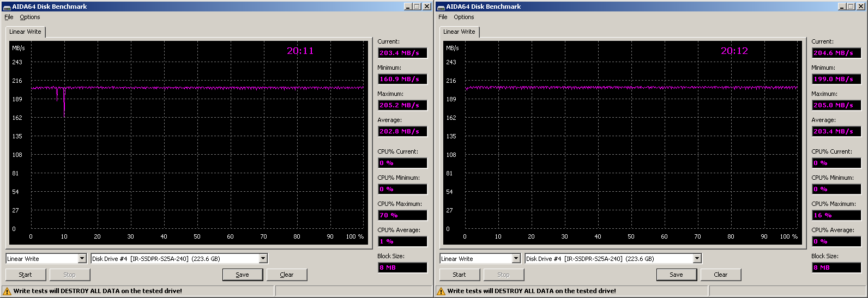Screen dimensions: 868x298
Task: Expand Disk Drive #4 dropdown in right window
Action: click(x=697, y=259)
